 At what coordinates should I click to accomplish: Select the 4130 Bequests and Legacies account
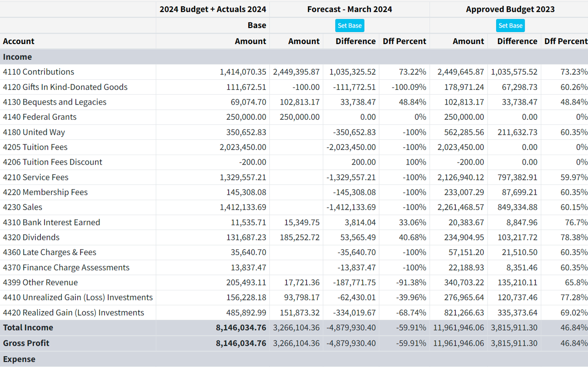coord(55,102)
